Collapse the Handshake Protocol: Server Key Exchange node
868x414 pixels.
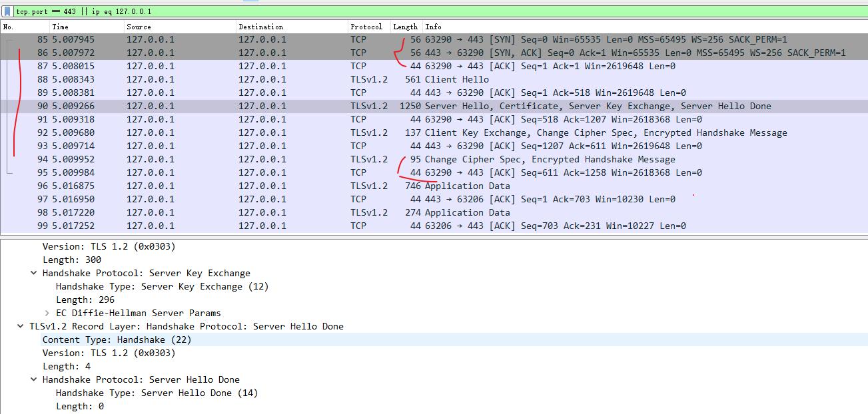pos(34,273)
